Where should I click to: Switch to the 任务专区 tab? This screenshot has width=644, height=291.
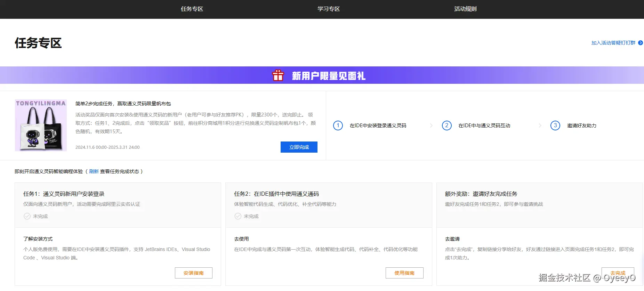(192, 9)
